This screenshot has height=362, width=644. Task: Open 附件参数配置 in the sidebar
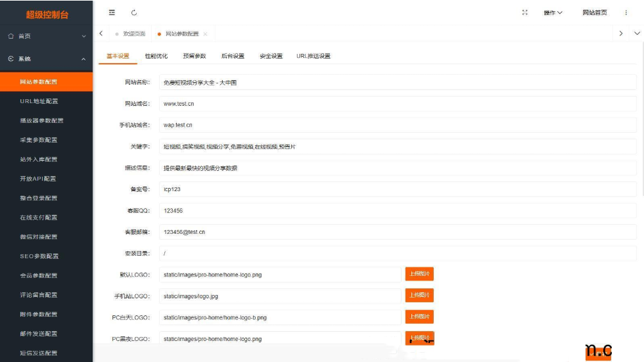[47, 315]
